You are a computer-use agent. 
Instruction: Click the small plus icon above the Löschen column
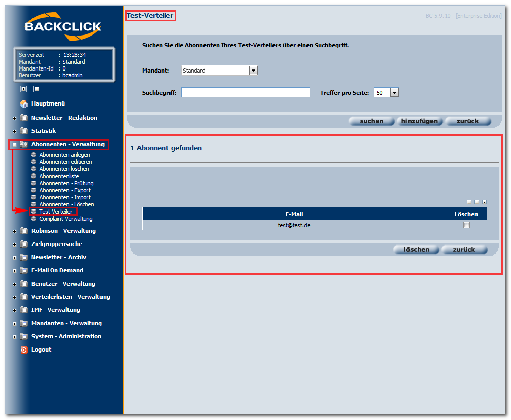pos(469,202)
